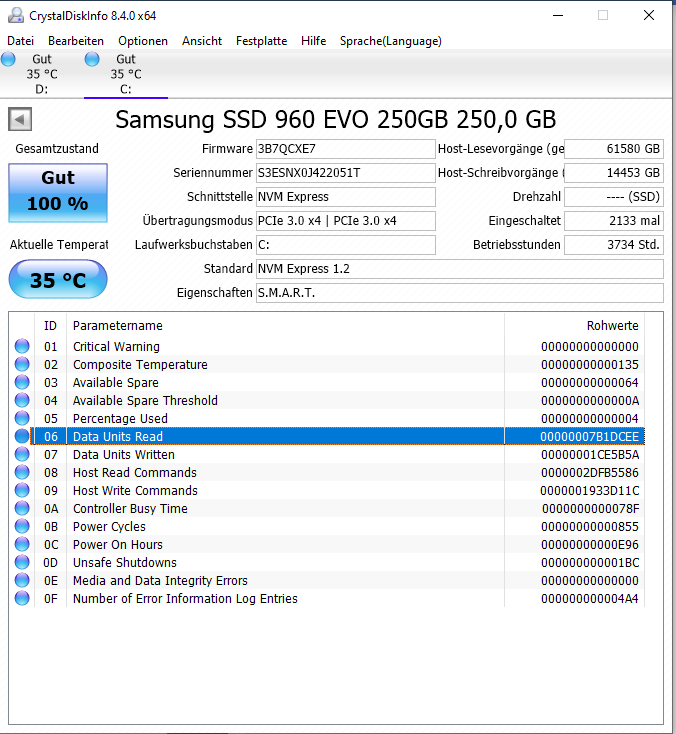The height and width of the screenshot is (734, 676).
Task: Click status orb of Available Spare Threshold row
Action: pos(22,400)
